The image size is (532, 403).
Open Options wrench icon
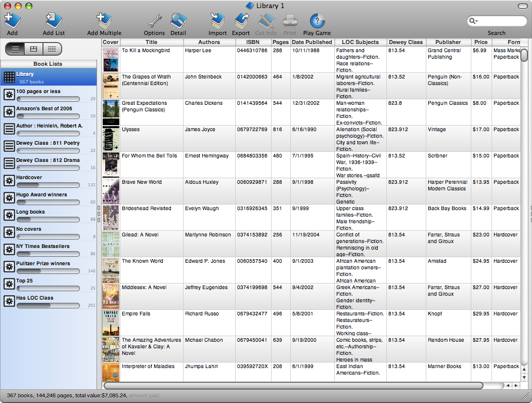point(154,21)
